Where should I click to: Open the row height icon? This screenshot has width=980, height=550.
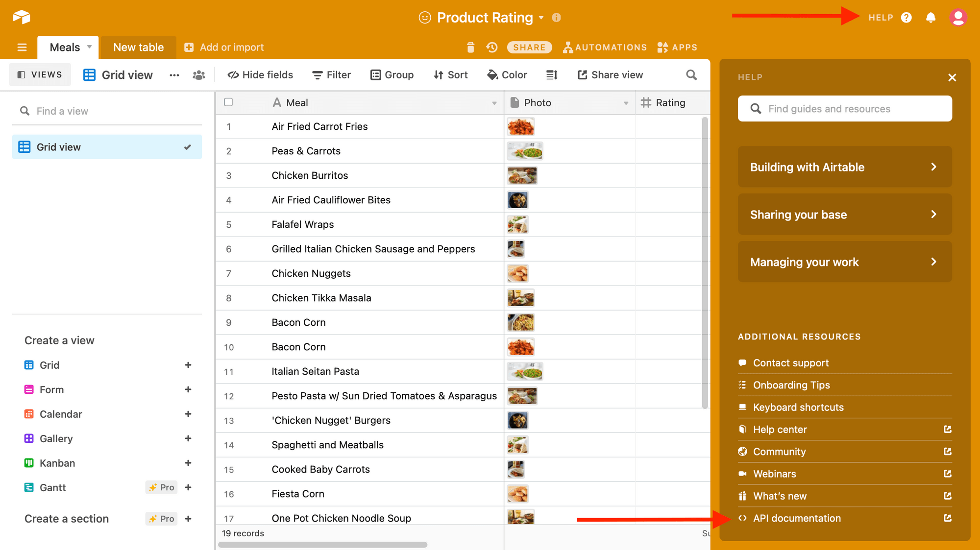552,75
